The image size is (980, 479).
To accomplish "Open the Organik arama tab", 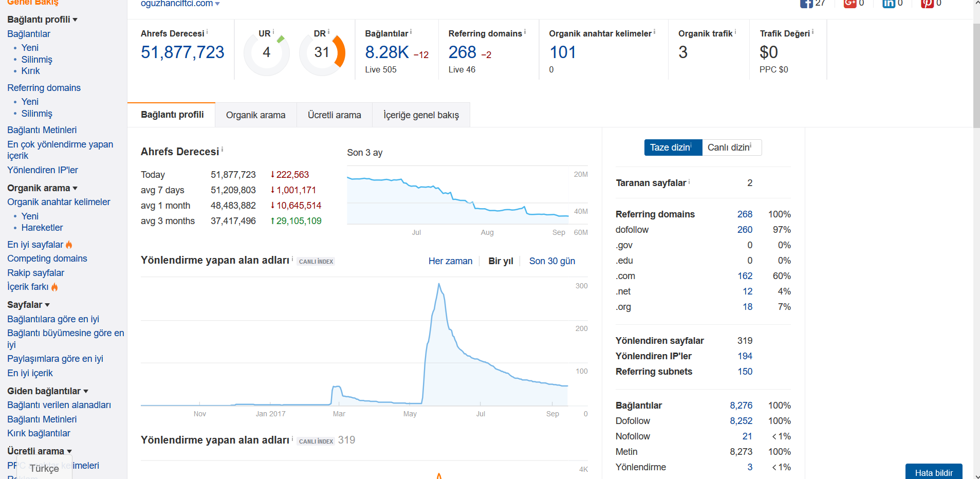I will pos(256,115).
